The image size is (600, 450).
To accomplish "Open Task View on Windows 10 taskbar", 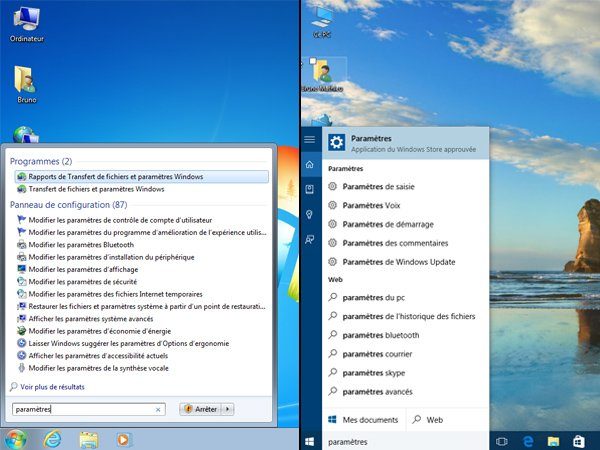I will click(x=501, y=442).
